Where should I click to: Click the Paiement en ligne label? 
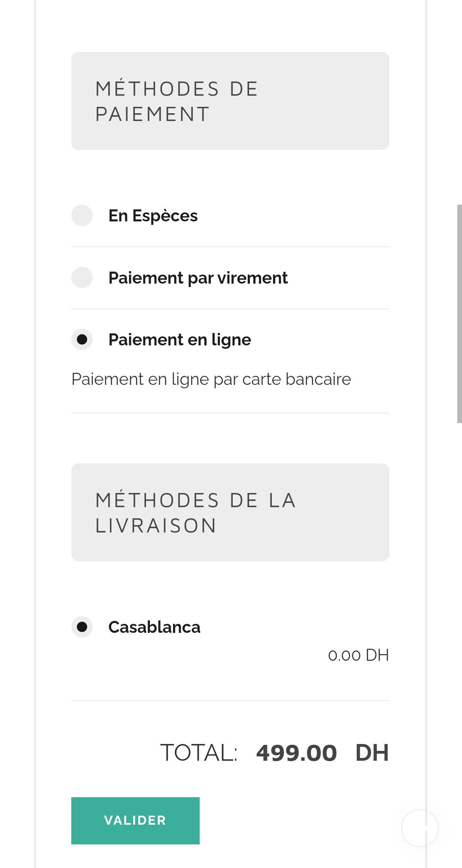click(x=179, y=340)
